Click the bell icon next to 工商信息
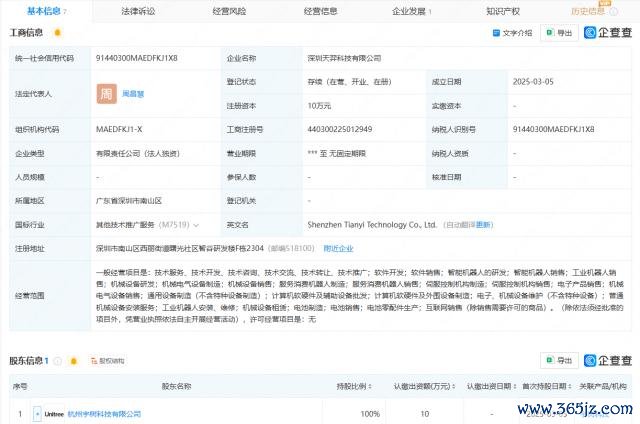 58,32
